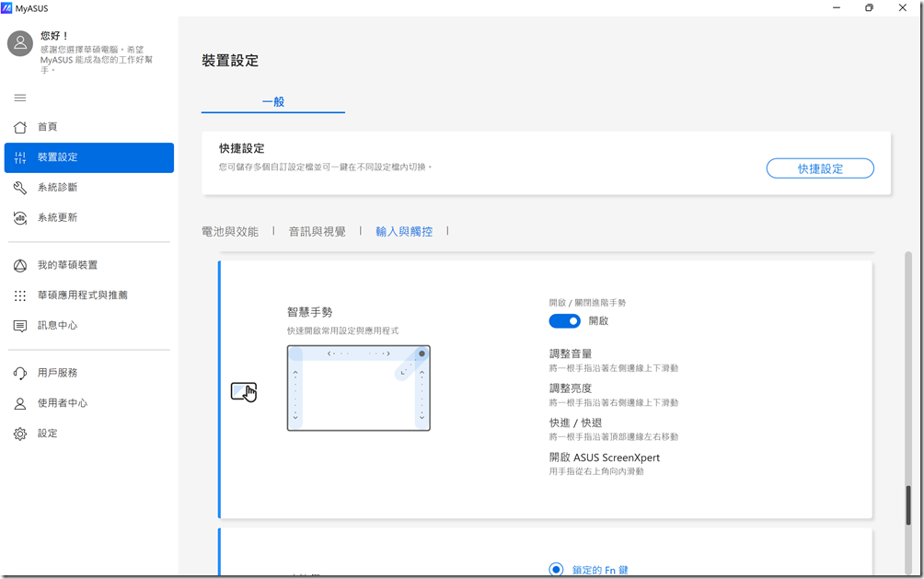The height and width of the screenshot is (579, 924).
Task: Click 用戶服務 headset icon
Action: (20, 373)
